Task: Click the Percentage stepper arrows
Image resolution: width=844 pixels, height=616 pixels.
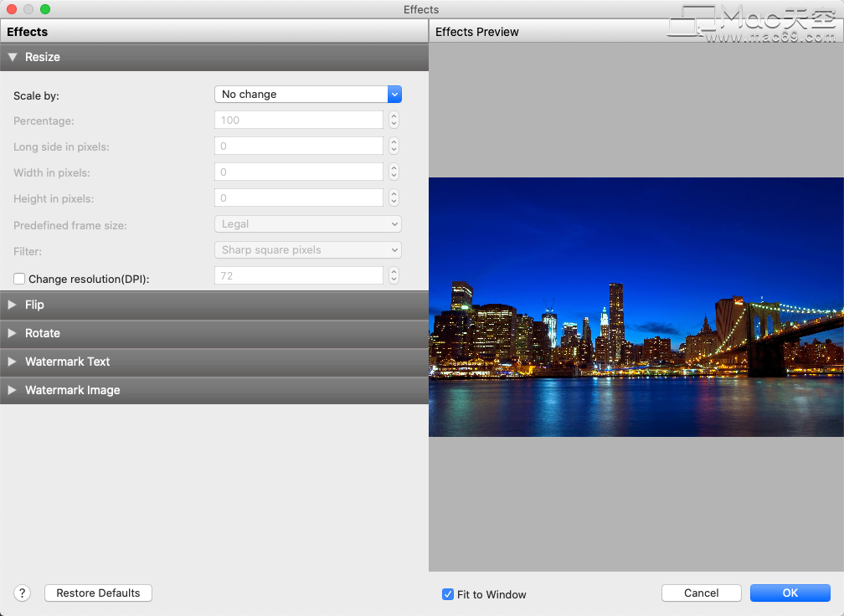Action: (x=394, y=120)
